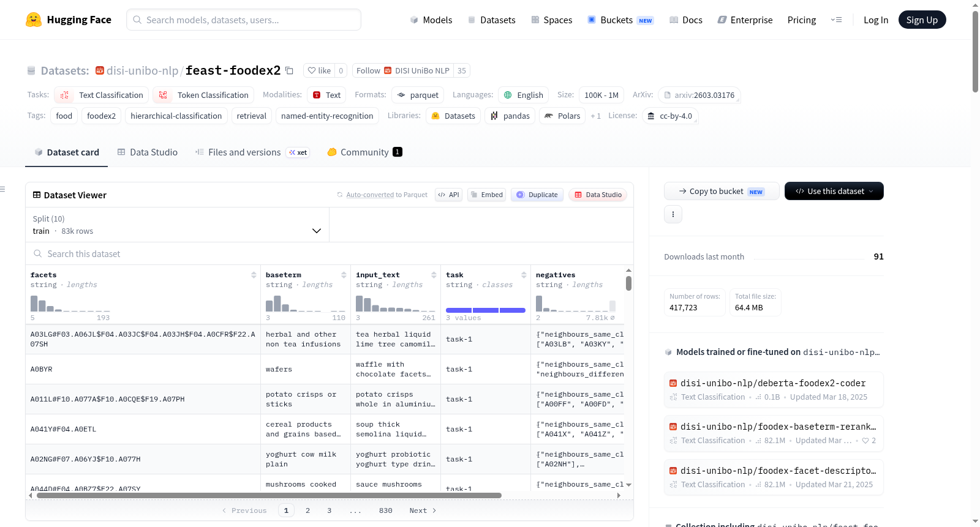Click the baseterm length histogram
The image size is (980, 527).
305,303
